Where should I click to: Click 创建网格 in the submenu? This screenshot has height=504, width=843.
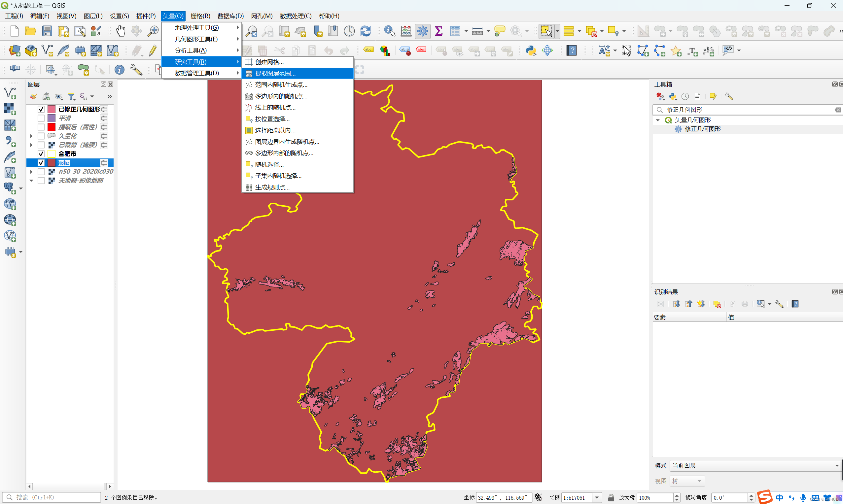269,62
